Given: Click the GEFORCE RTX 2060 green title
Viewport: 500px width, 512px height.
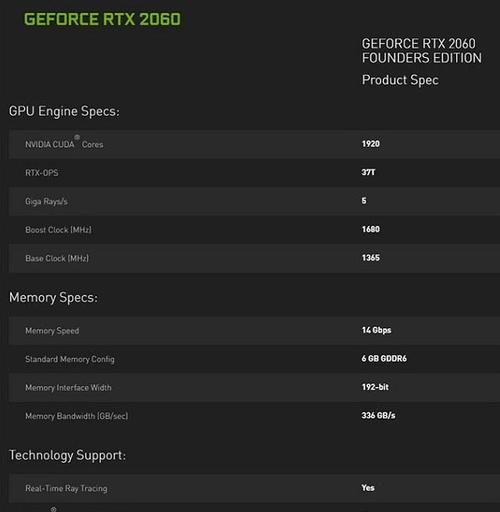Looking at the screenshot, I should (x=102, y=19).
